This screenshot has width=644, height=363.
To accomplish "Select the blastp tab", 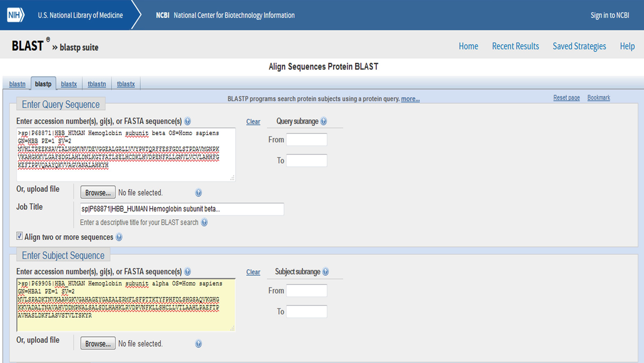I will tap(43, 84).
